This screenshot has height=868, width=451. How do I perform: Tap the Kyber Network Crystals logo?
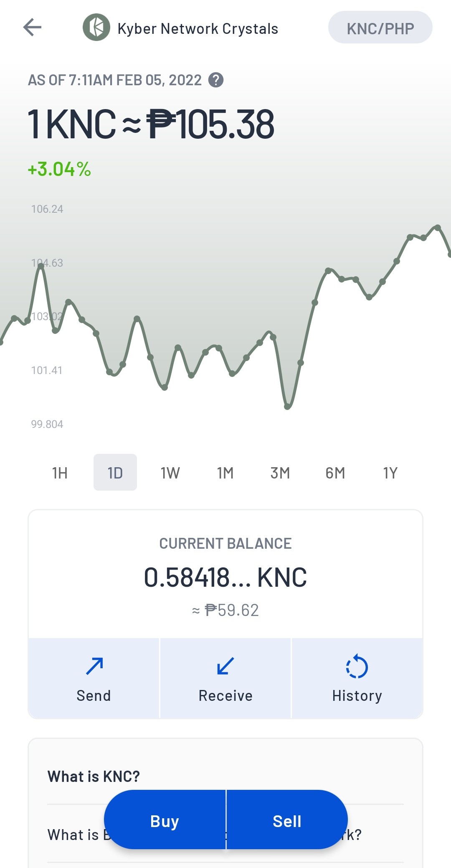96,28
